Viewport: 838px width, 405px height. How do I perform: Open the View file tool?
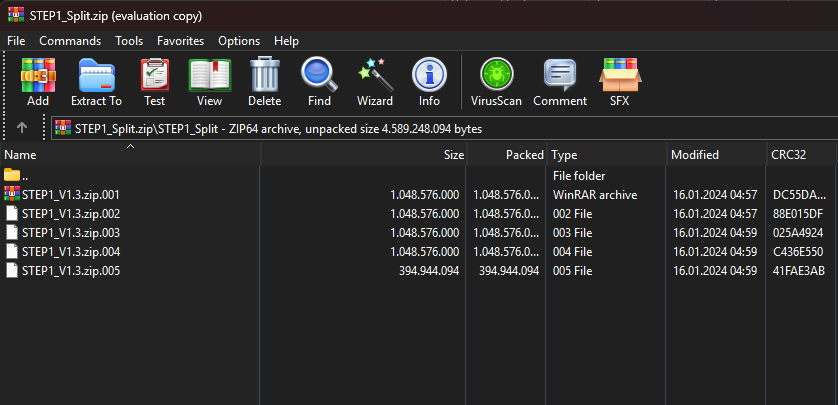(x=209, y=81)
